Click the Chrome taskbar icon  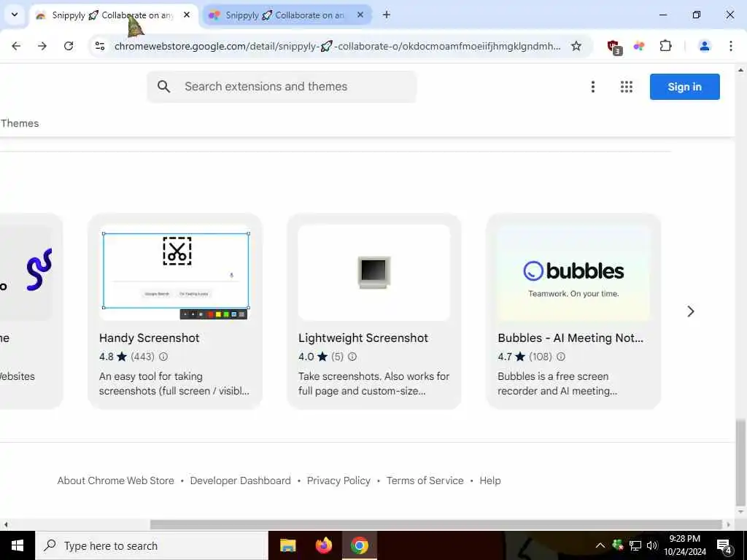click(x=360, y=545)
